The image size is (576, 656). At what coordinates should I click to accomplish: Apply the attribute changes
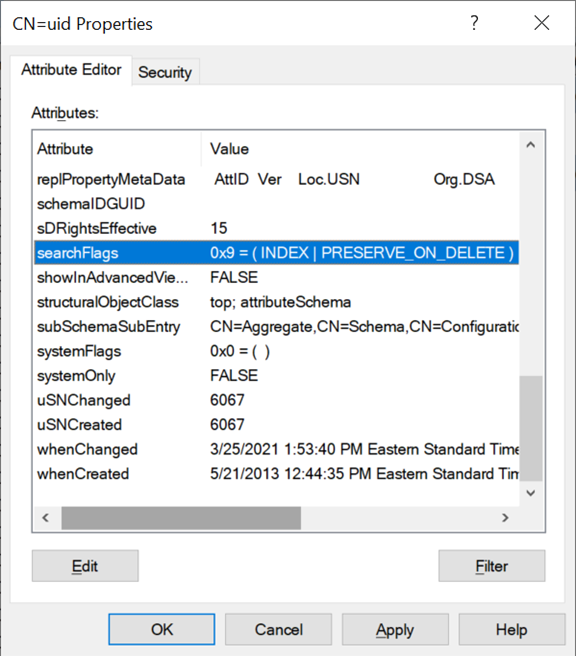(395, 629)
